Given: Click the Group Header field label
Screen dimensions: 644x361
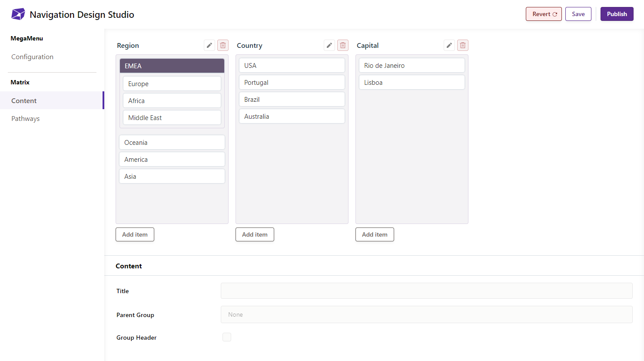Looking at the screenshot, I should click(x=136, y=338).
